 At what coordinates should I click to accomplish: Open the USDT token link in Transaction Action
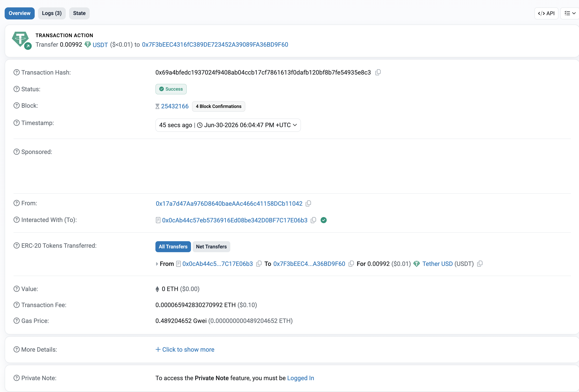[100, 45]
